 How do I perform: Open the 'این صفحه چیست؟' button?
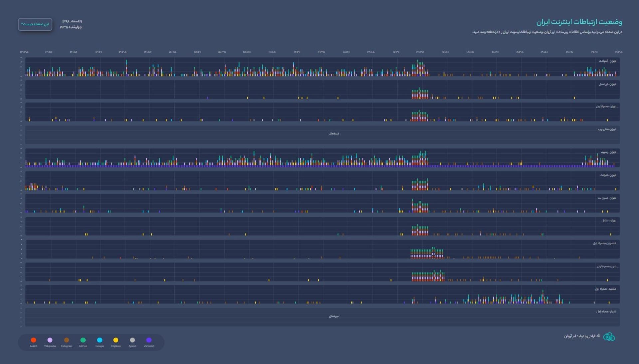(35, 24)
